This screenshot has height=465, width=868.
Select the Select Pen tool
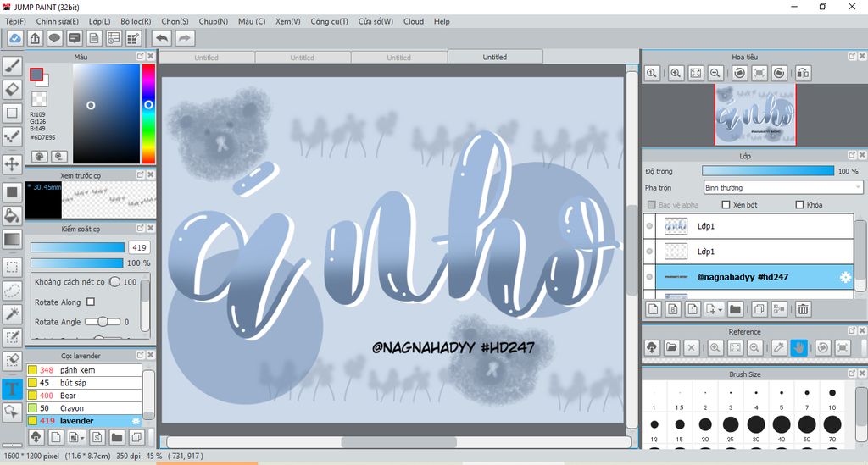pyautogui.click(x=12, y=337)
